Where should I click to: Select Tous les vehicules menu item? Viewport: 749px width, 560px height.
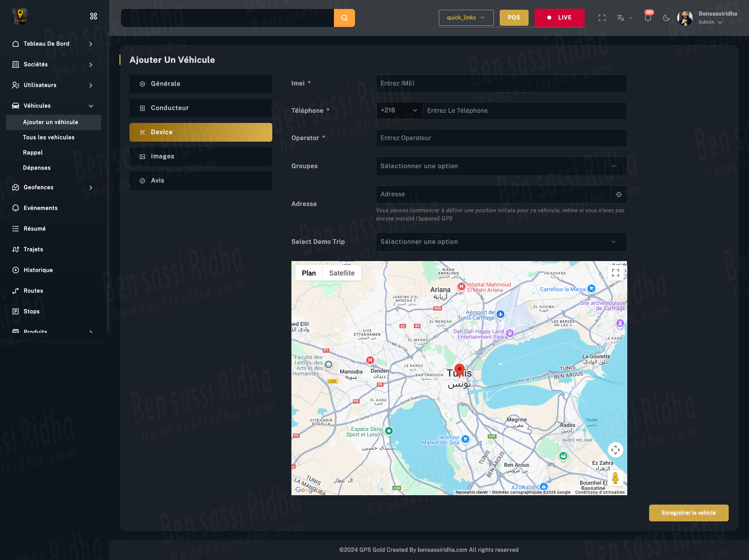49,137
